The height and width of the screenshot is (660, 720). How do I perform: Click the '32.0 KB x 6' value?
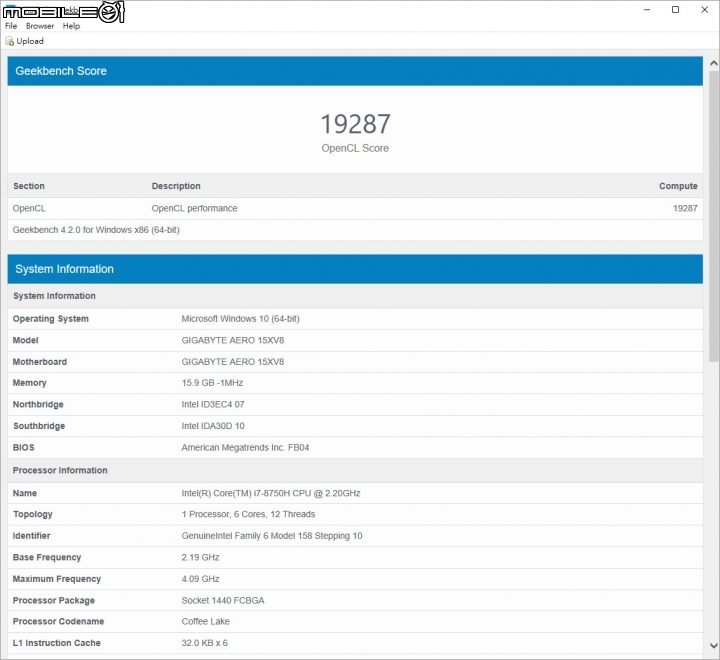pos(204,643)
